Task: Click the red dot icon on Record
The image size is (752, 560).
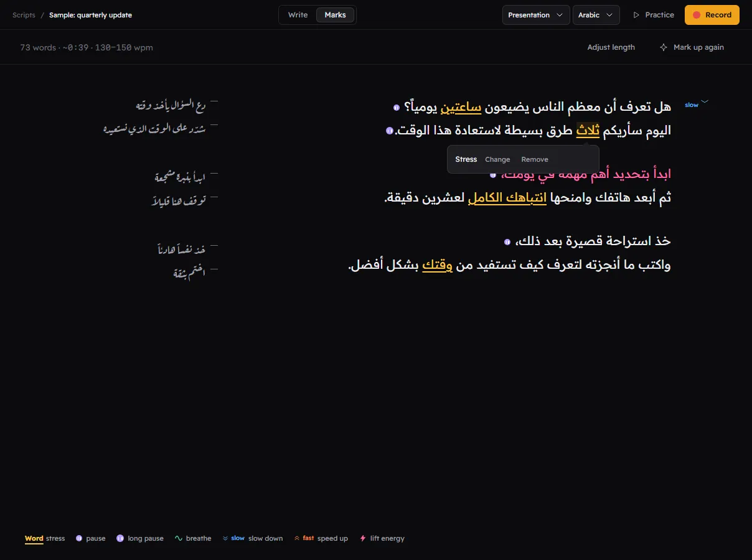Action: (697, 15)
